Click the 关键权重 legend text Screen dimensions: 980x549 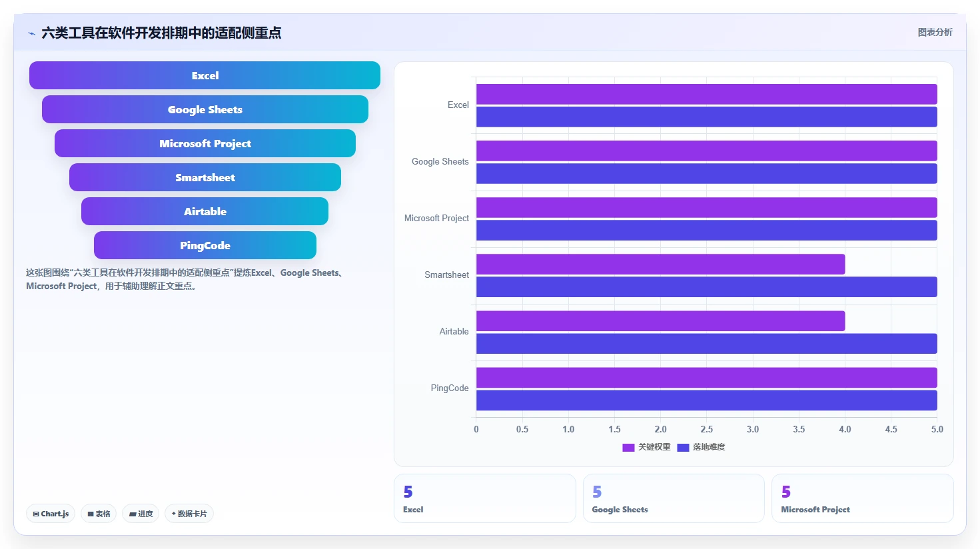[x=654, y=447]
